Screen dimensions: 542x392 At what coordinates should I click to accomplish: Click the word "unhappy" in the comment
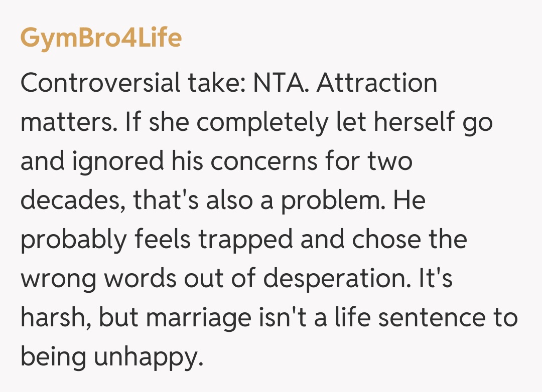tap(149, 357)
